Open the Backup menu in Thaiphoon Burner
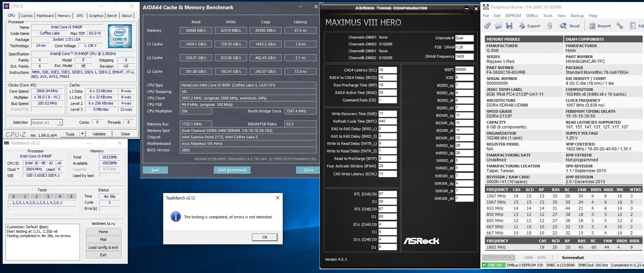 tap(577, 16)
